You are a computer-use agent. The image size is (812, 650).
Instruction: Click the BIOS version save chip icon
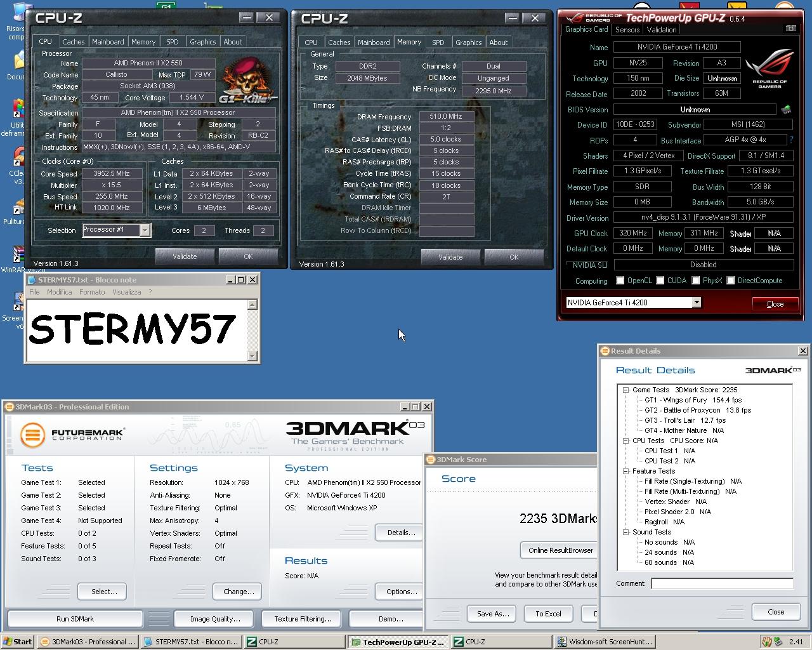click(x=787, y=109)
